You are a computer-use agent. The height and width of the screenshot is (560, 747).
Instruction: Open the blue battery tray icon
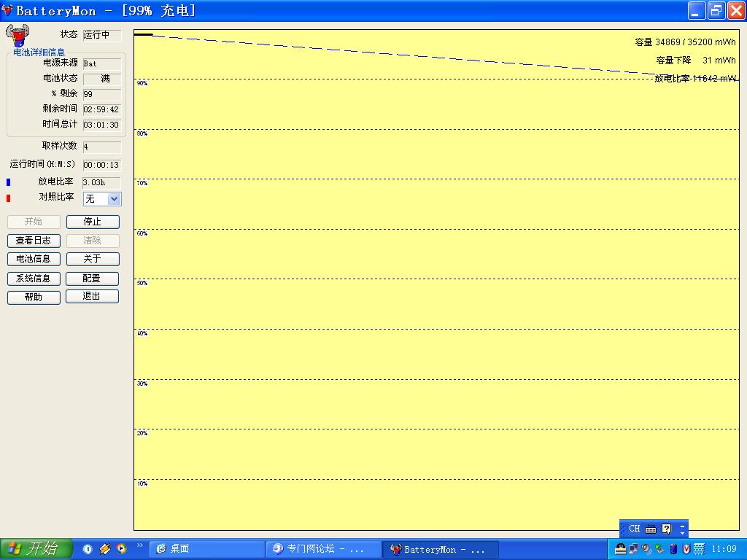point(673,549)
